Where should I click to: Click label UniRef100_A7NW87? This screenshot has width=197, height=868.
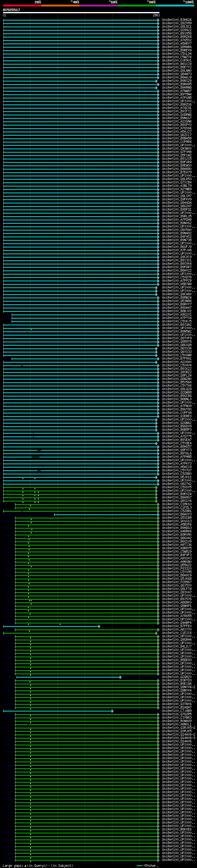(177, 91)
